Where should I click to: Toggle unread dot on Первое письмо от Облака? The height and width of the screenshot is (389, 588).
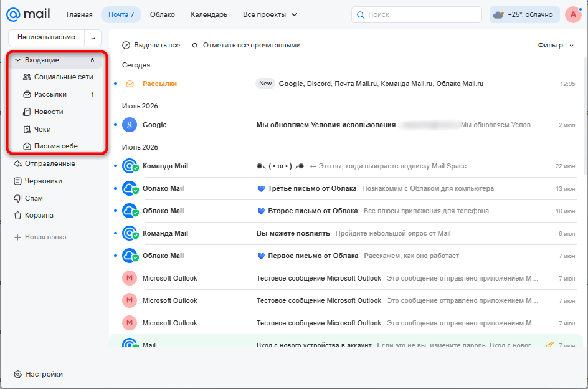click(115, 256)
